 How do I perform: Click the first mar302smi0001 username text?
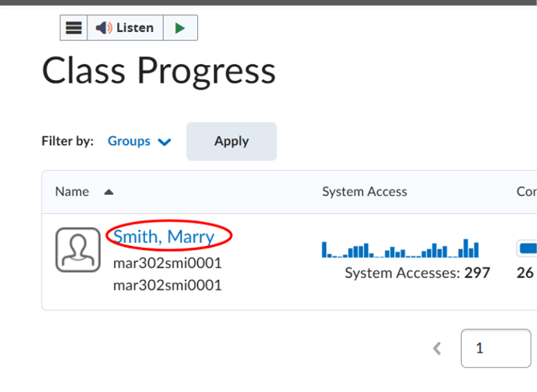point(168,264)
